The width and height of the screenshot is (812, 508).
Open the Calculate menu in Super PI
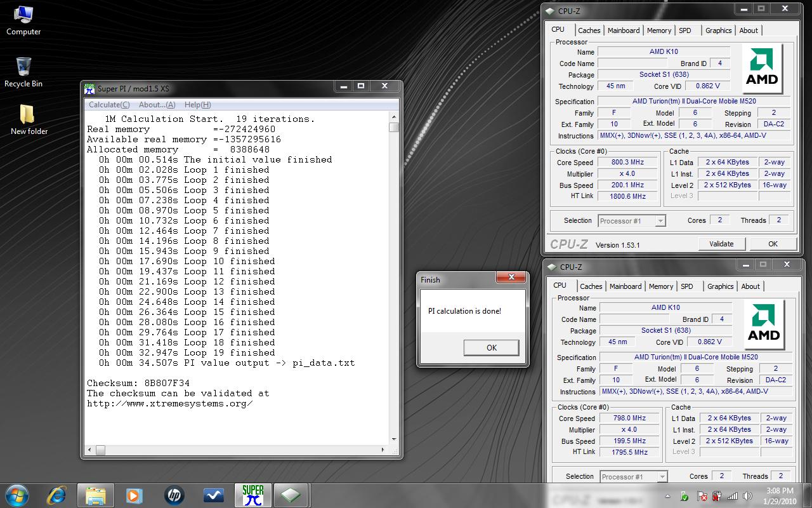click(109, 105)
